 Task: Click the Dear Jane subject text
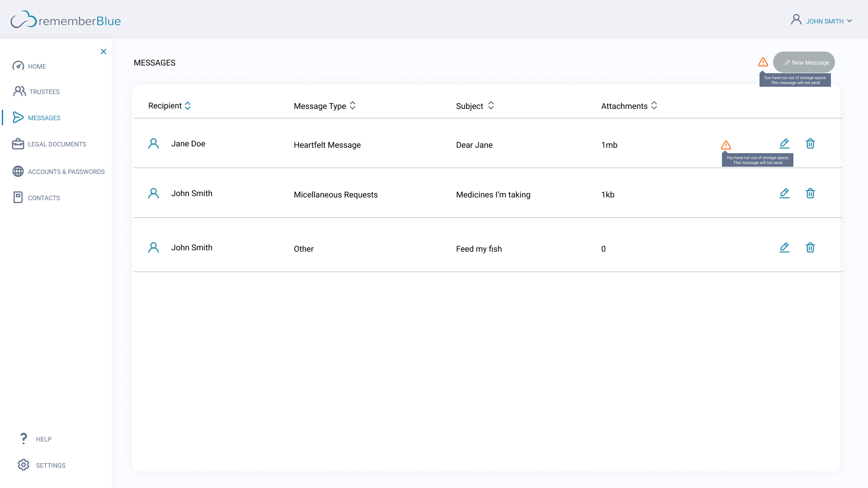click(474, 145)
